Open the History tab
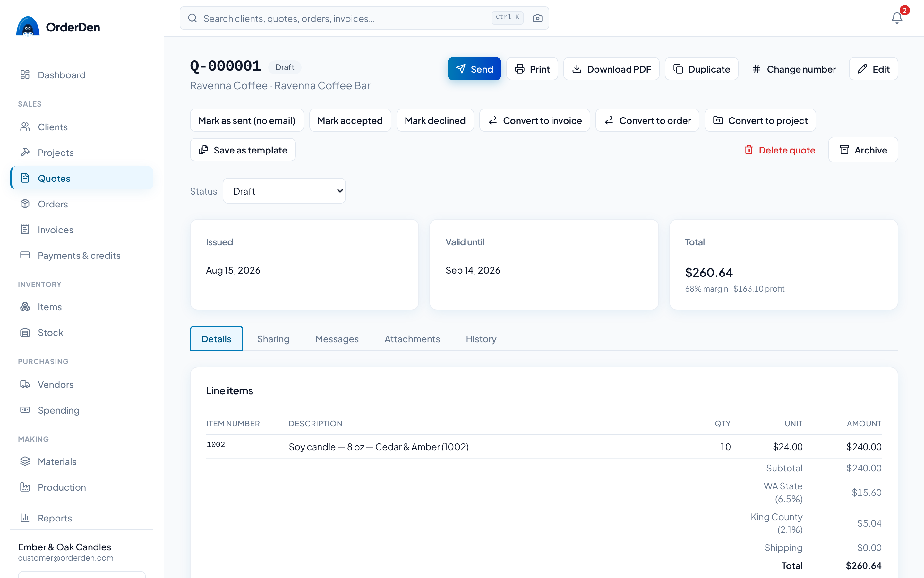The height and width of the screenshot is (578, 924). tap(481, 339)
